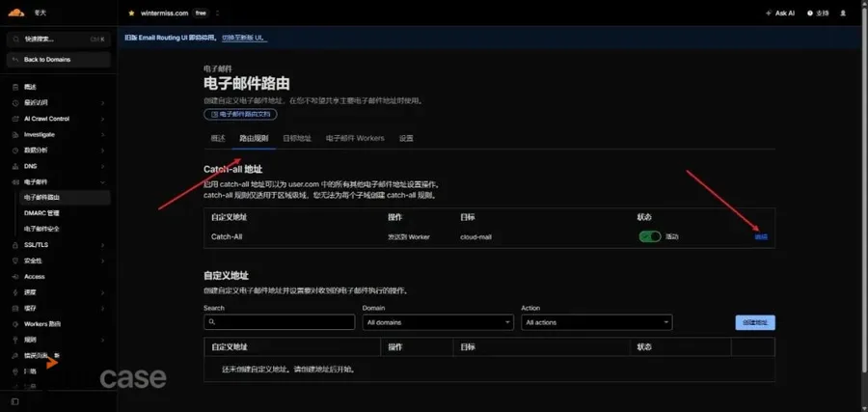Open 电子邮件安全 in the sidebar
The image size is (868, 412).
pos(41,229)
